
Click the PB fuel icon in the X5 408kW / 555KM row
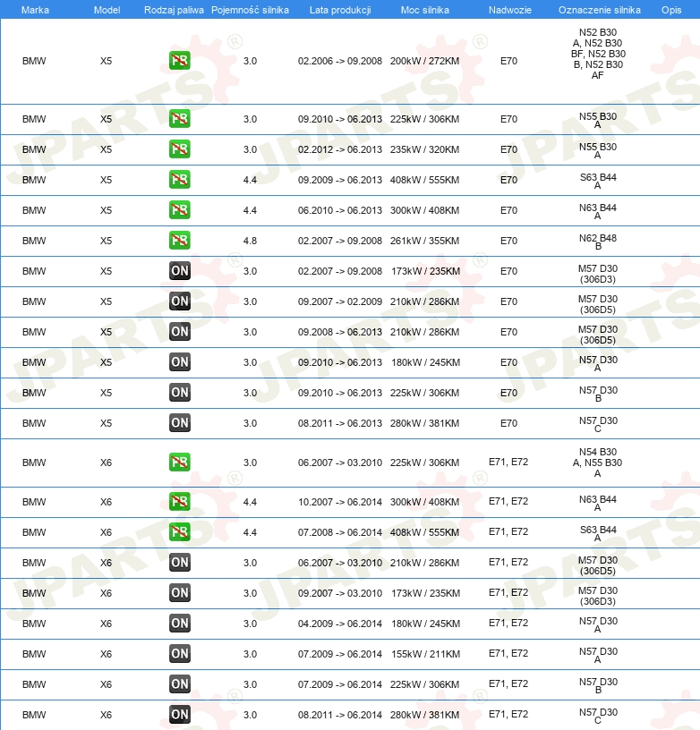[x=179, y=180]
